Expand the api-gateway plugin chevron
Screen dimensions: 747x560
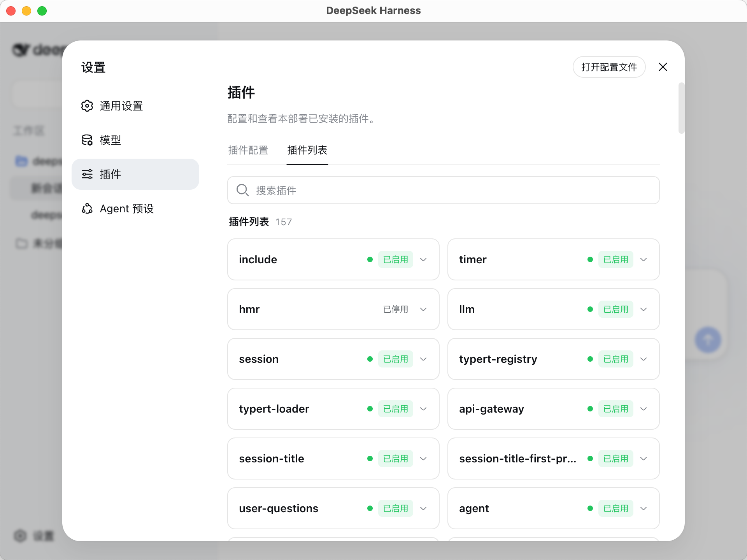644,409
